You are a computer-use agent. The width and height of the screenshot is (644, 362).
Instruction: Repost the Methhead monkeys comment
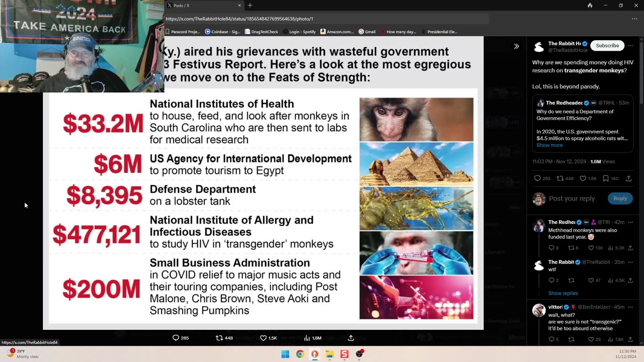571,248
